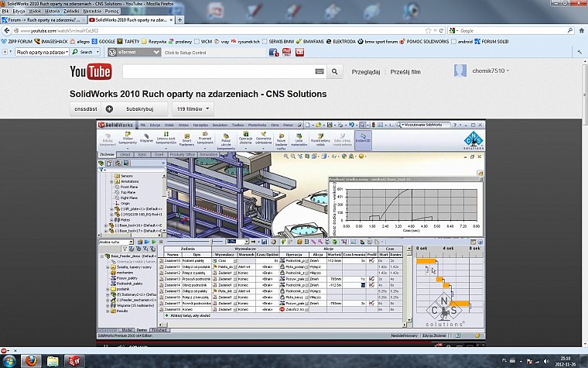Image resolution: width=588 pixels, height=368 pixels.
Task: Click profile icon in Zadanie10 row
Action: pos(371,260)
